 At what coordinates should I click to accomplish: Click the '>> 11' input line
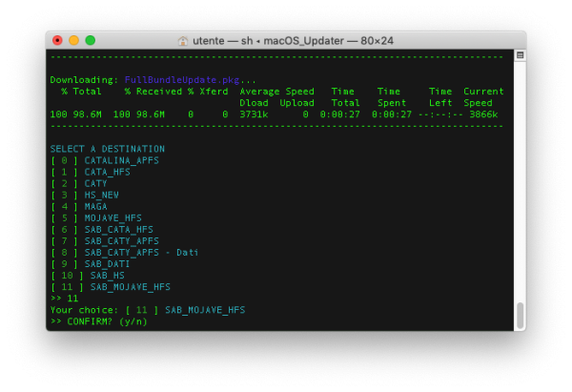(65, 299)
